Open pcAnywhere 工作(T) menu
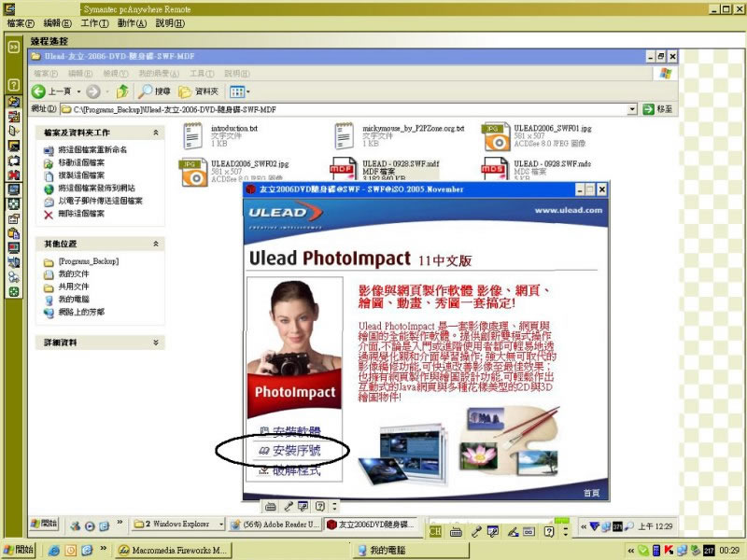The image size is (747, 560). click(x=95, y=22)
